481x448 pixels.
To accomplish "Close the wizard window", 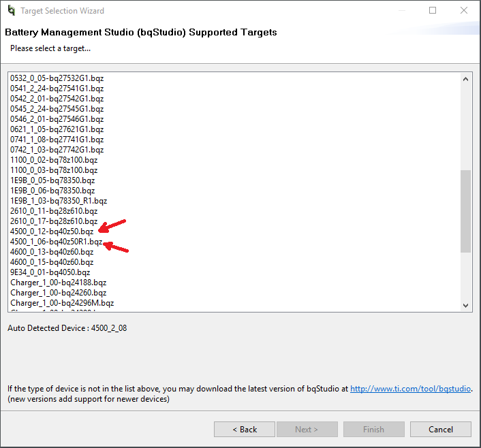I will (464, 10).
